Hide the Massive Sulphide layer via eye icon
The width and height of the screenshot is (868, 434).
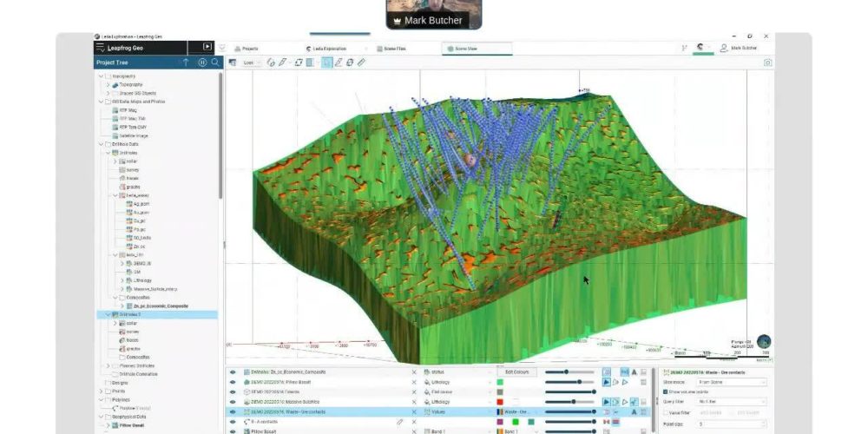coord(233,402)
